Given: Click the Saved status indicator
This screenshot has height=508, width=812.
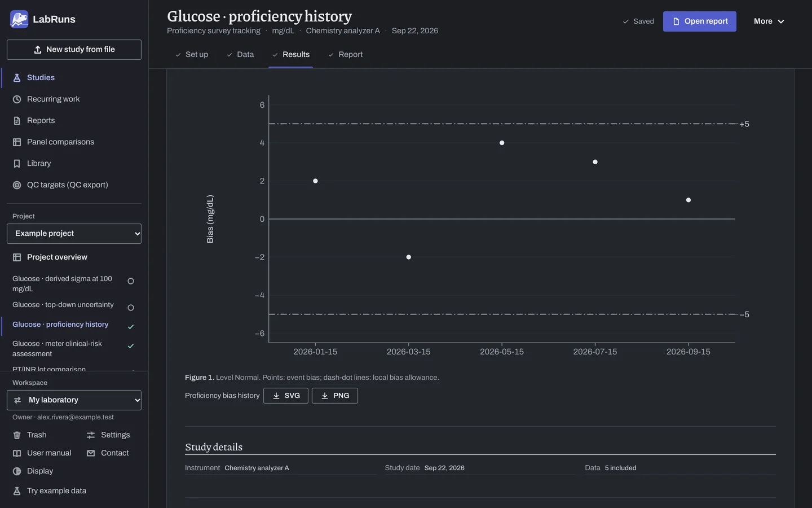Looking at the screenshot, I should 638,21.
